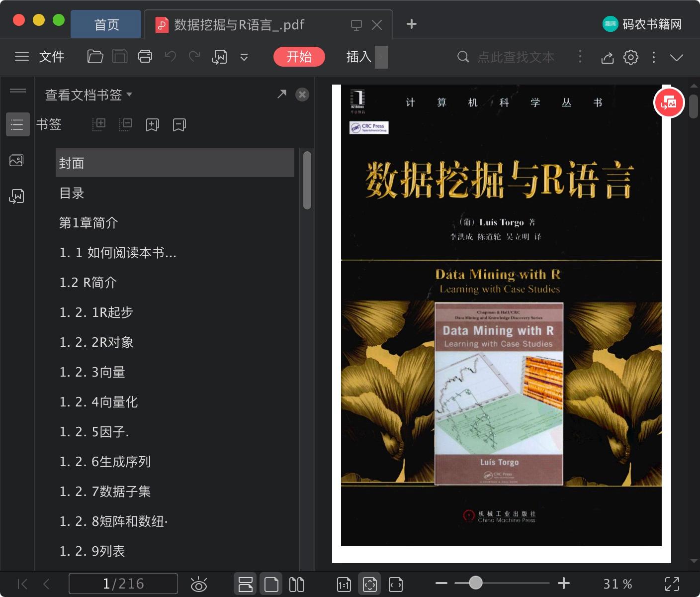Click the add bookmark icon
Viewport: 700px width, 597px height.
153,124
